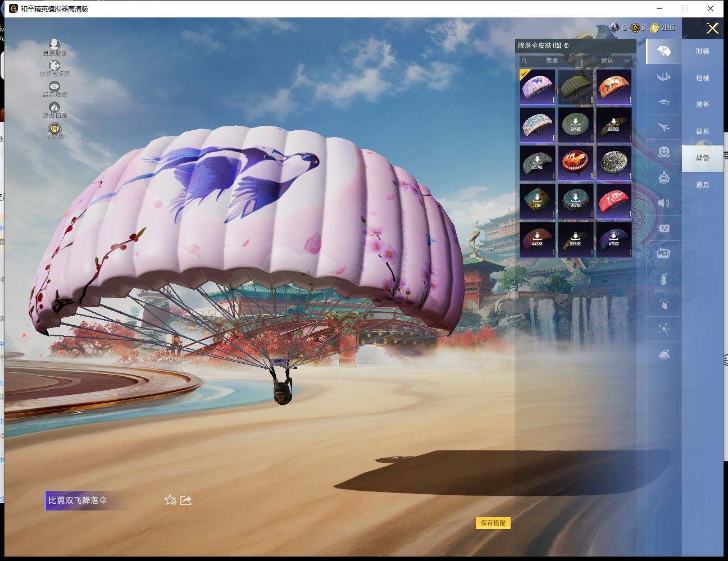Screen dimensions: 728x561
Task: Switch to the 战备 tab
Action: click(x=703, y=158)
